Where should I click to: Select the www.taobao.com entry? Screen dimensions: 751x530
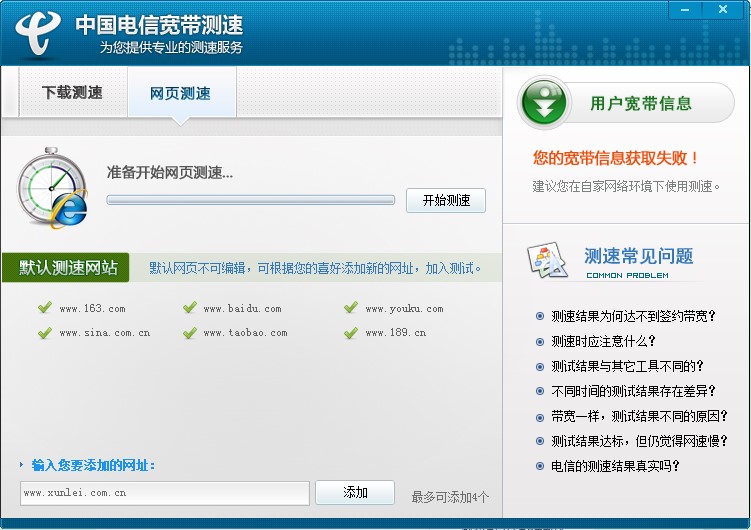[245, 332]
